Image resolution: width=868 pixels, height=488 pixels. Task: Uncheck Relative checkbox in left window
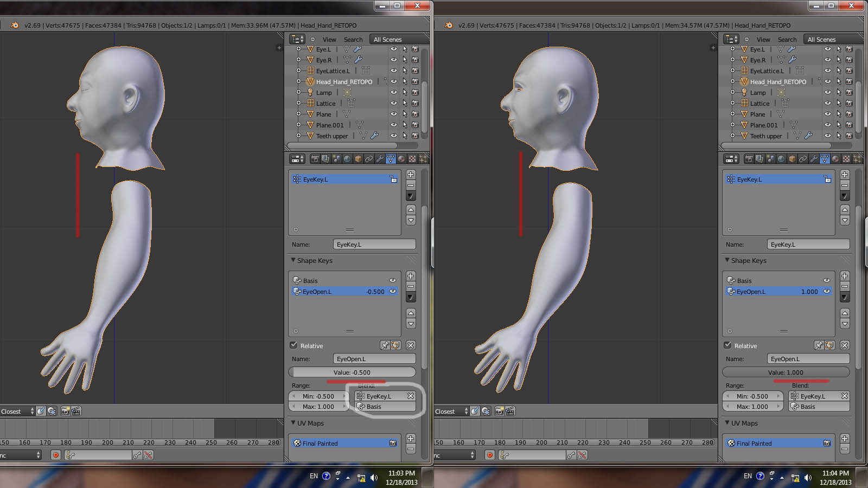click(x=293, y=345)
